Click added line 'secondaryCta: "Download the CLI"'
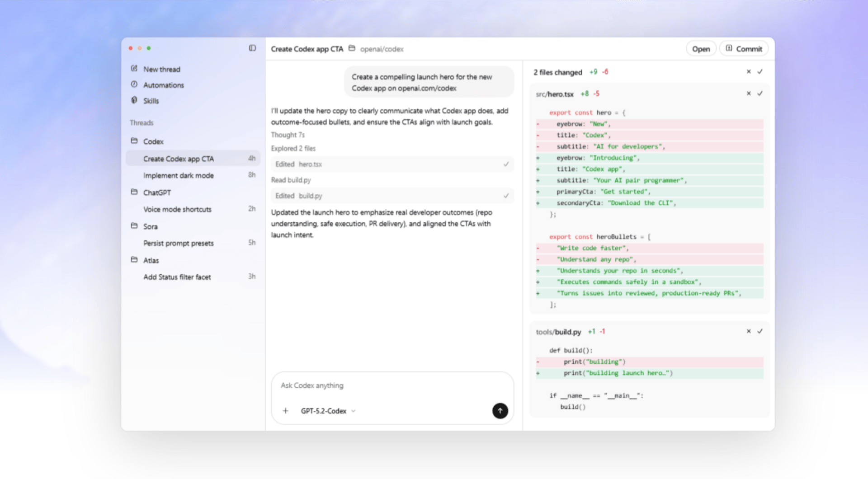The width and height of the screenshot is (868, 479). (650, 203)
